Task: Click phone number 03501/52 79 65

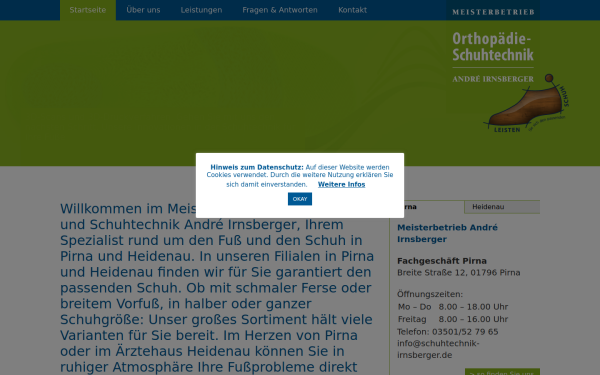Action: (x=465, y=332)
